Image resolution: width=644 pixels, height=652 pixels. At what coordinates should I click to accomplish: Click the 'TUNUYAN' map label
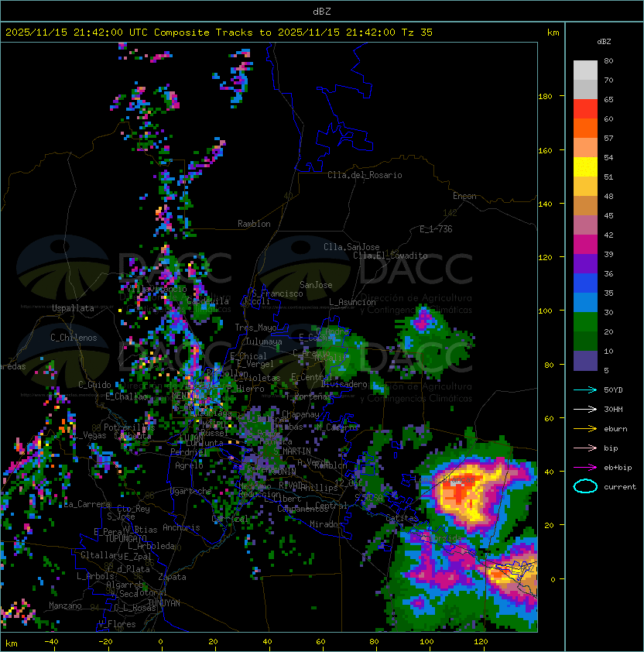(164, 603)
